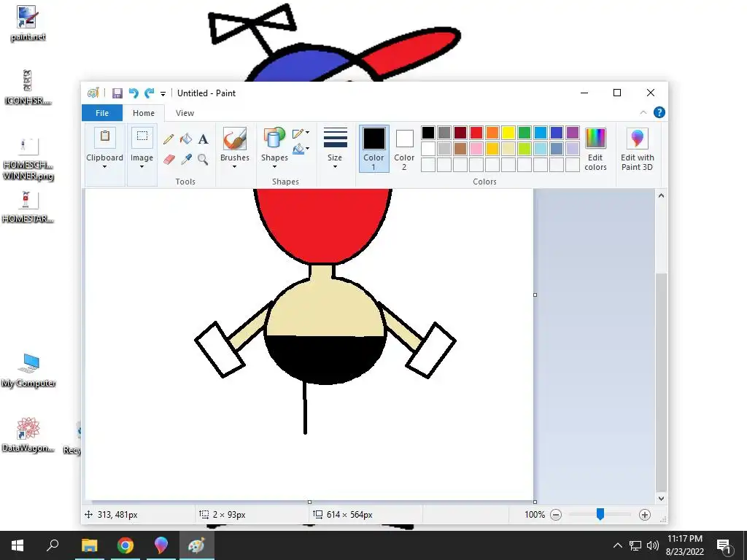Screen dimensions: 747x560
Task: Open File Explorer from the taskbar
Action: pos(89,545)
